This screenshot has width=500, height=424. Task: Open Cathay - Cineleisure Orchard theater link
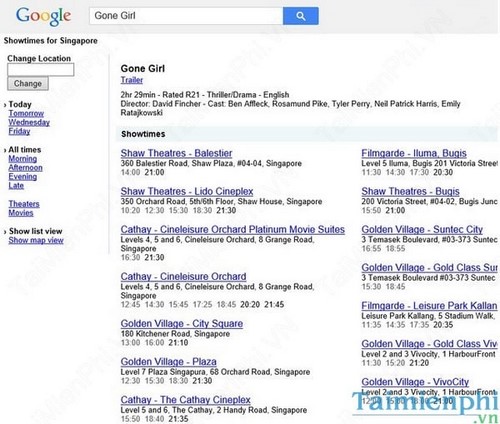(x=183, y=276)
